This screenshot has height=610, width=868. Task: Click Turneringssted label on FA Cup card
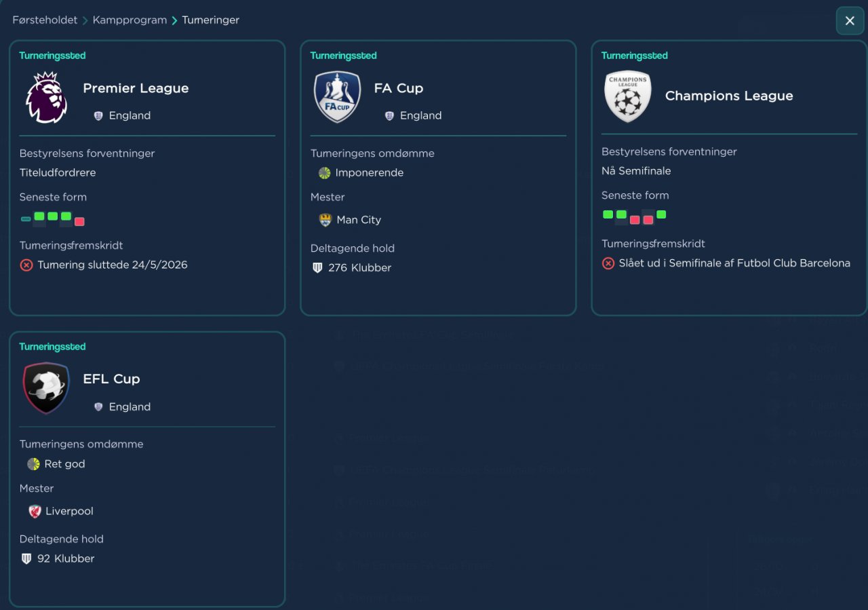[x=343, y=56]
